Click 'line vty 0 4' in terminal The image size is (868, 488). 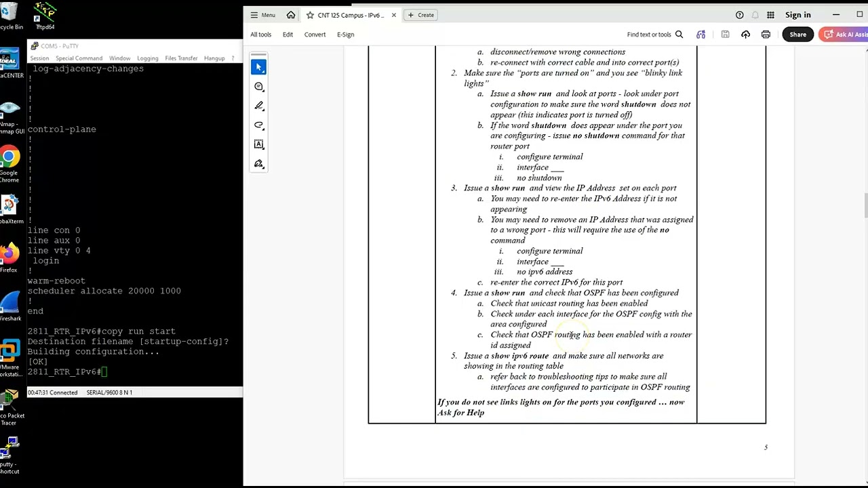coord(59,251)
